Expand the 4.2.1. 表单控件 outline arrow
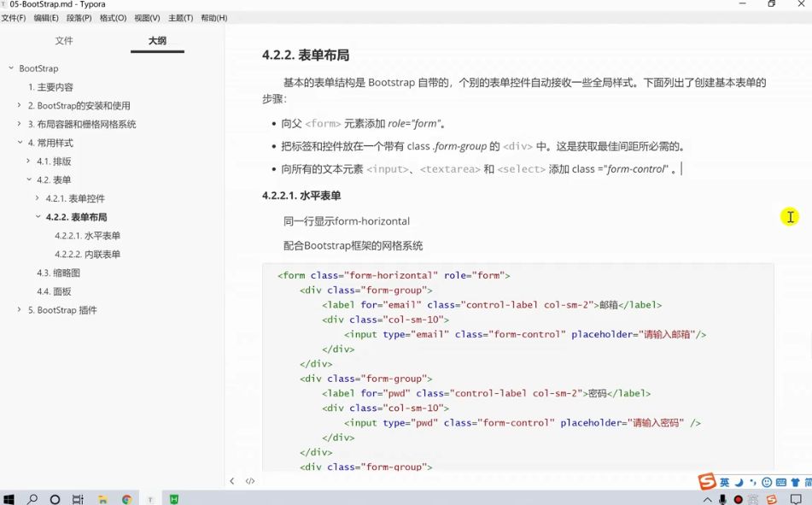Screen dimensions: 812x505 pos(38,198)
